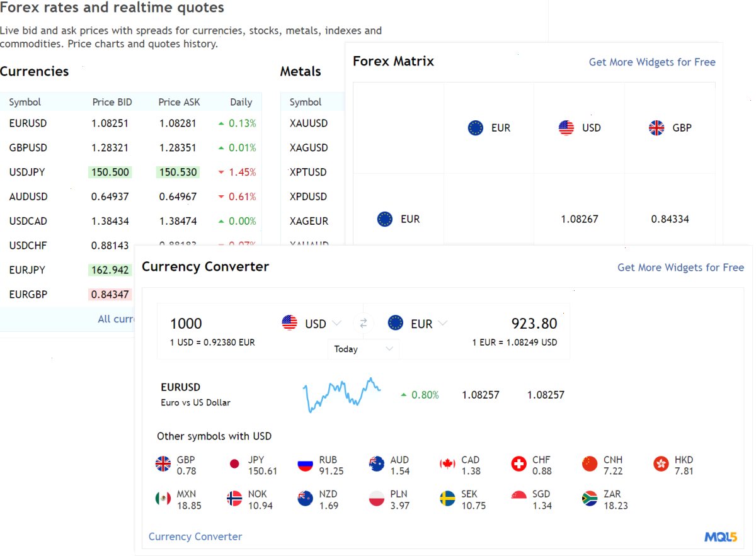Viewport: 756px width, 556px height.
Task: Follow the Currency Converter footer link
Action: click(195, 536)
